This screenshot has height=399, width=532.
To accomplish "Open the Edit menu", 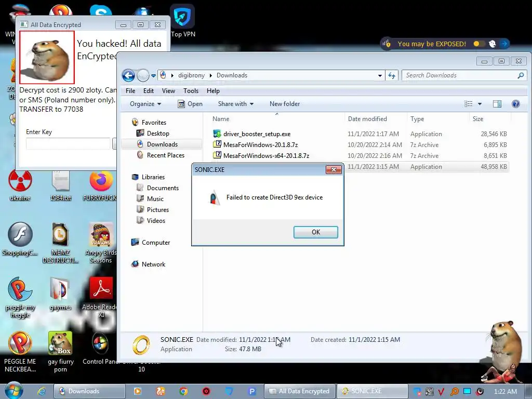I will tap(148, 91).
